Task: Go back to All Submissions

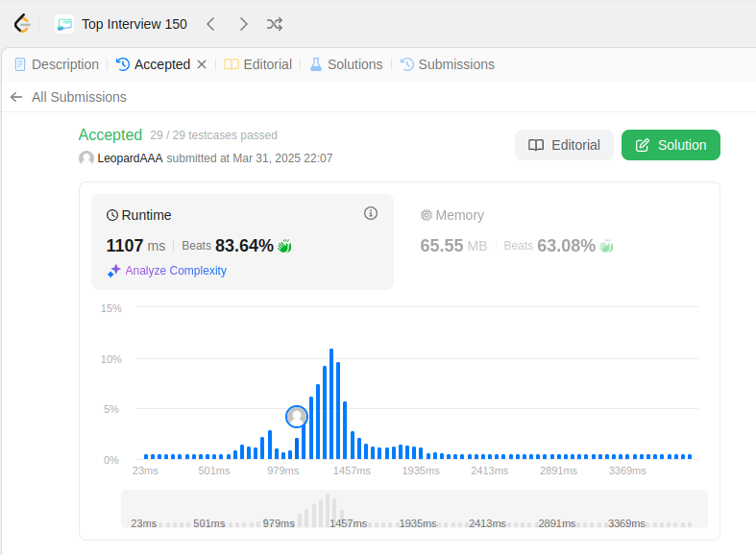Action: [68, 97]
